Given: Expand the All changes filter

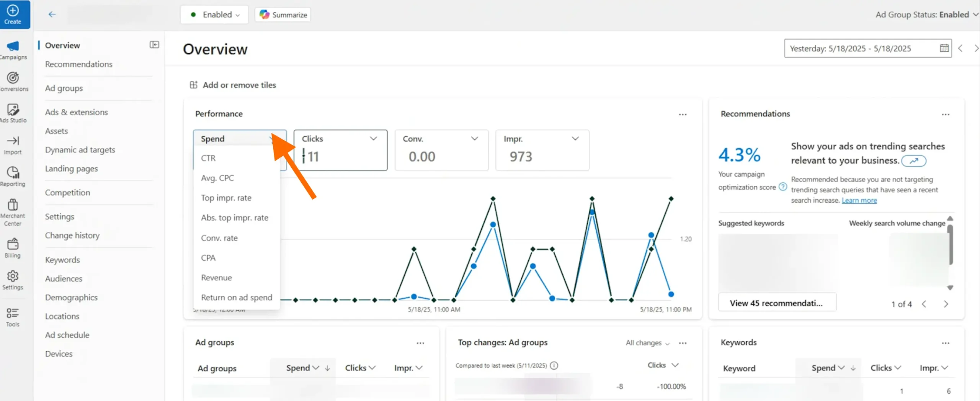Looking at the screenshot, I should coord(647,343).
